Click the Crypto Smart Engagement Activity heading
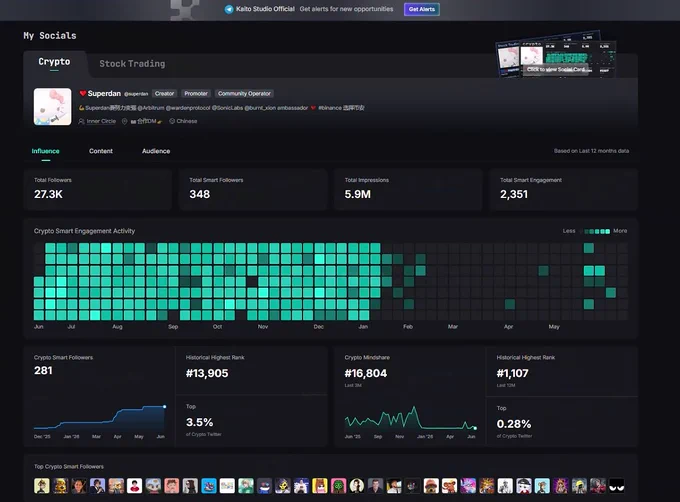Viewport: 680px width, 502px height. (x=85, y=231)
